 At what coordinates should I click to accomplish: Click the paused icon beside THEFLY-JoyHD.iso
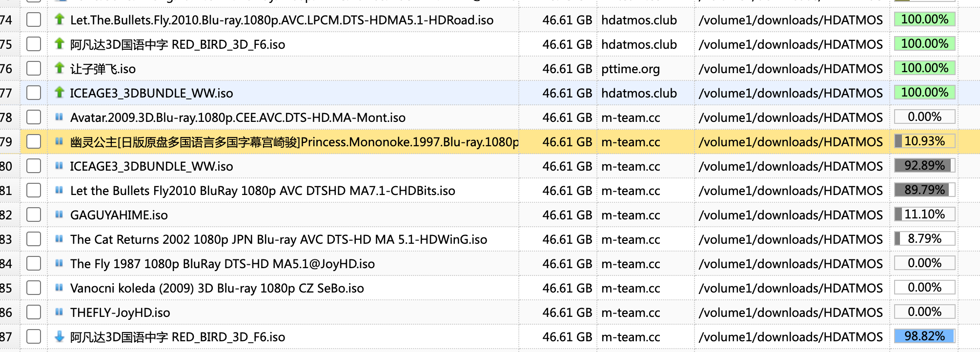(60, 312)
